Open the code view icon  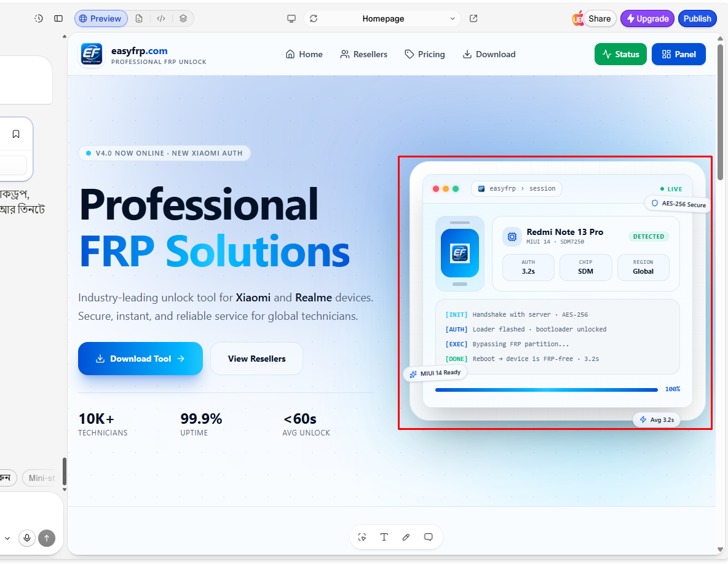(161, 18)
